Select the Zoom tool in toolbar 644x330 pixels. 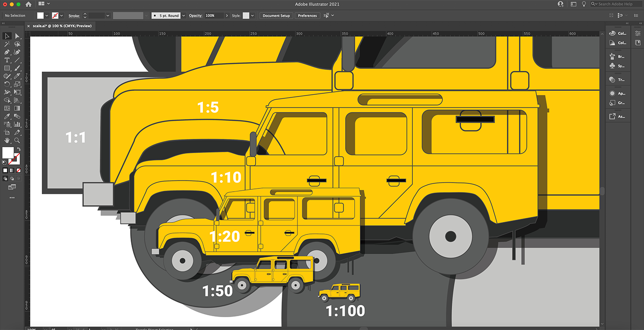[17, 140]
